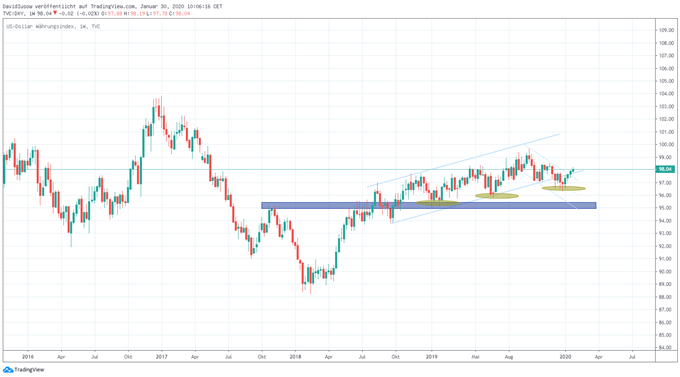Click the 99.00 price axis label
This screenshot has width=680, height=377.
click(666, 157)
